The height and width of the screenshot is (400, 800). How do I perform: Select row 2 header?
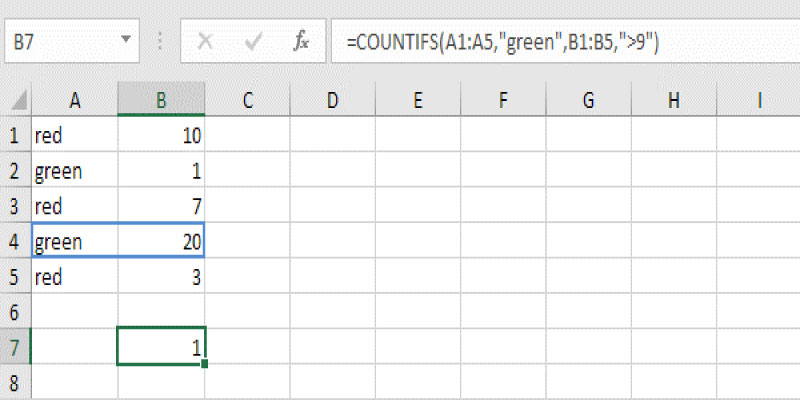pos(15,170)
